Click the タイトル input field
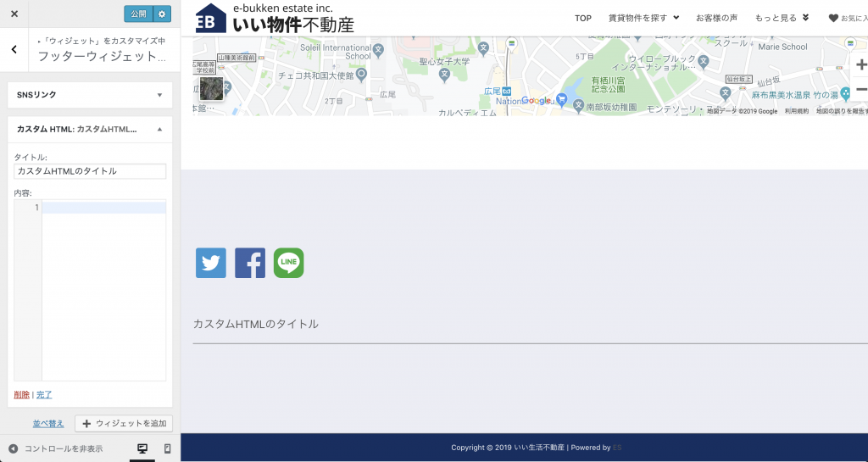 point(90,171)
